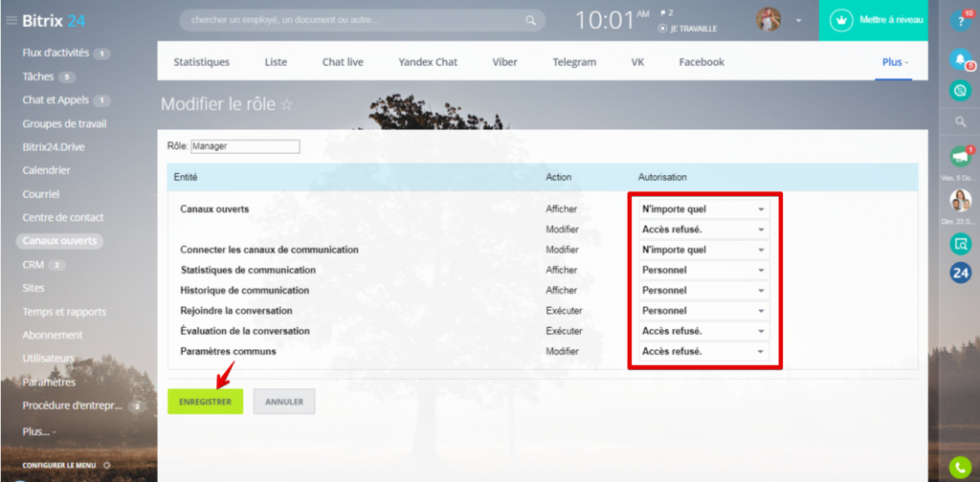
Task: Open Centre de contact in sidebar
Action: click(x=63, y=217)
